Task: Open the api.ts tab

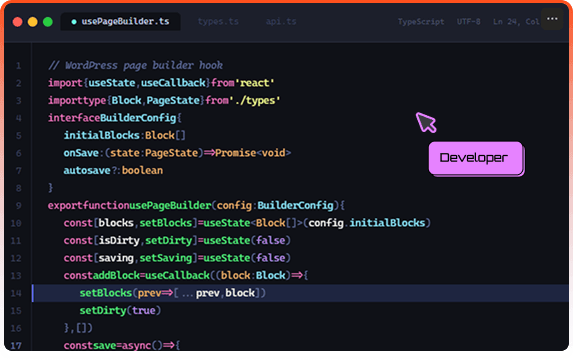Action: pos(281,22)
